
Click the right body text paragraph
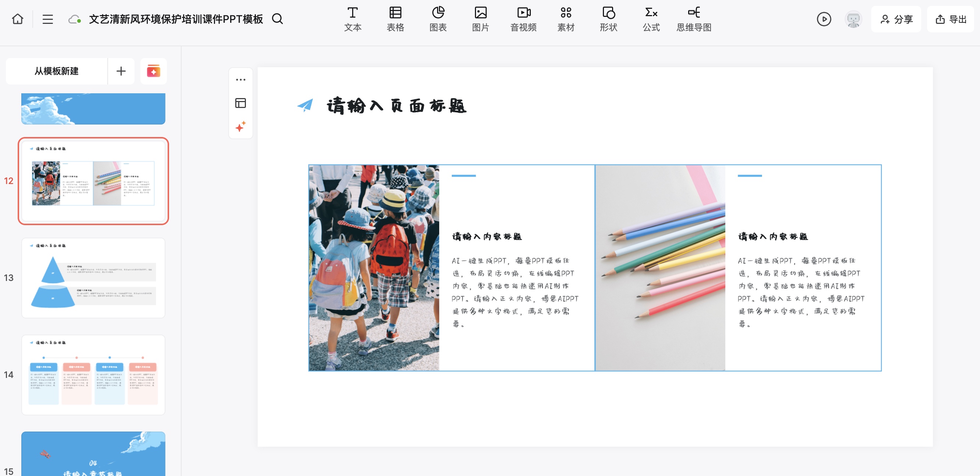click(801, 292)
